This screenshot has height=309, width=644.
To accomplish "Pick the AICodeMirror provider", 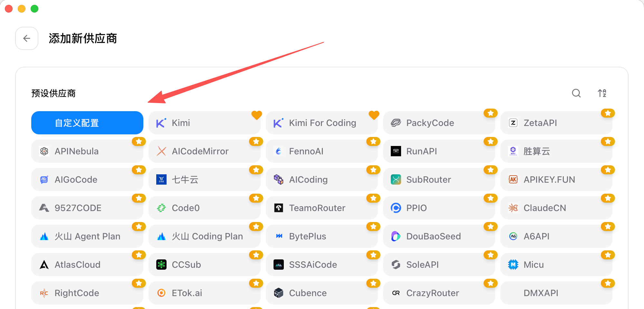I will 205,151.
